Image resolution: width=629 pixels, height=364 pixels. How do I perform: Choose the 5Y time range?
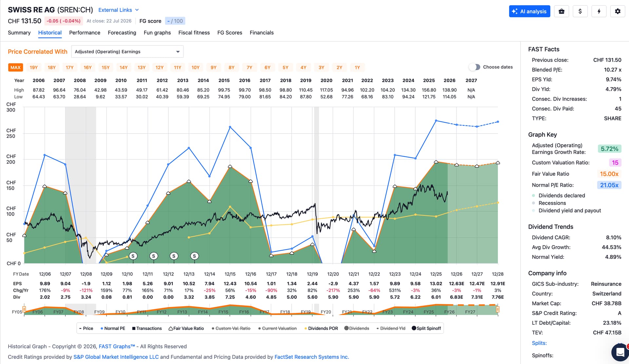[285, 67]
